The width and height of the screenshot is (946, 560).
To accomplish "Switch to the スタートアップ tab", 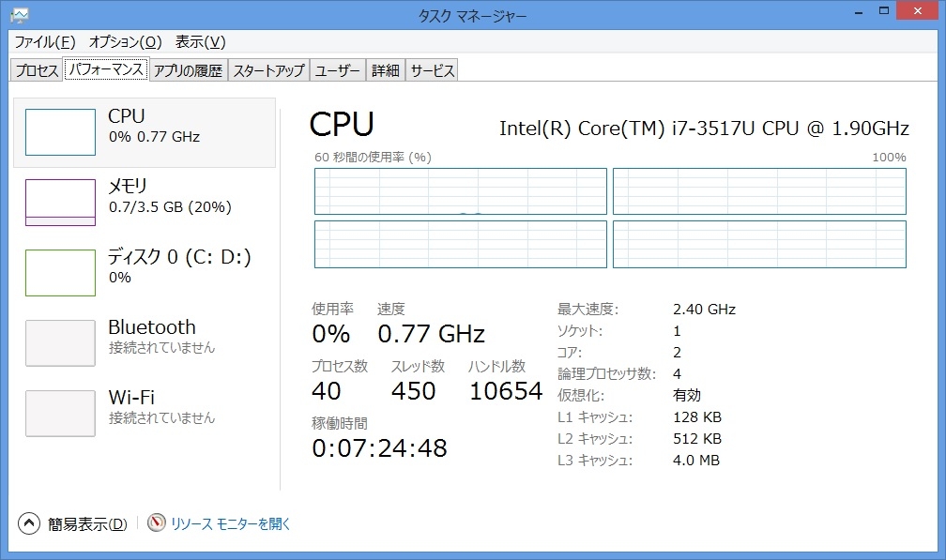I will click(268, 70).
